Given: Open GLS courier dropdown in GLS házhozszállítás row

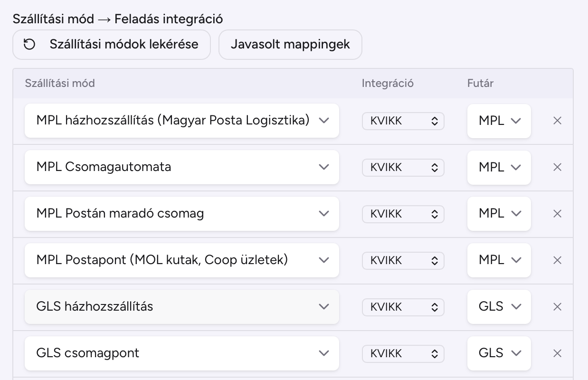Looking at the screenshot, I should pyautogui.click(x=499, y=307).
